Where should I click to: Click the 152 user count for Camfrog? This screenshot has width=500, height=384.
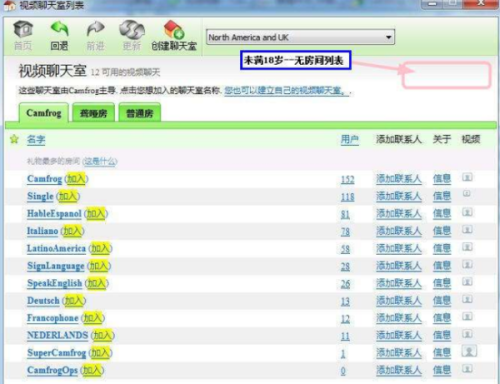[x=348, y=180]
